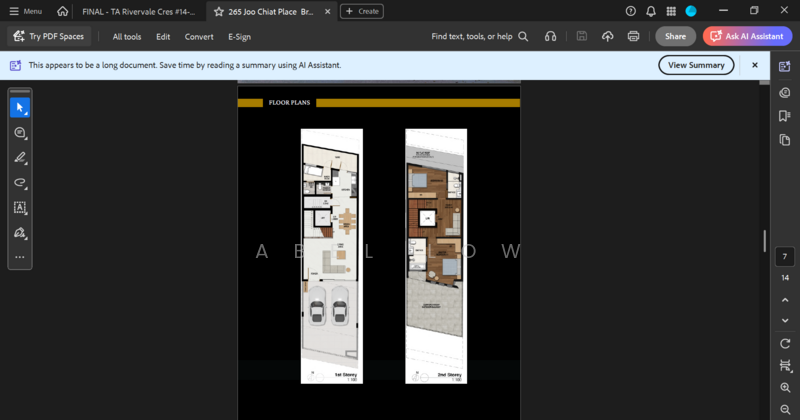
Task: Open the E-Sign menu
Action: 239,36
